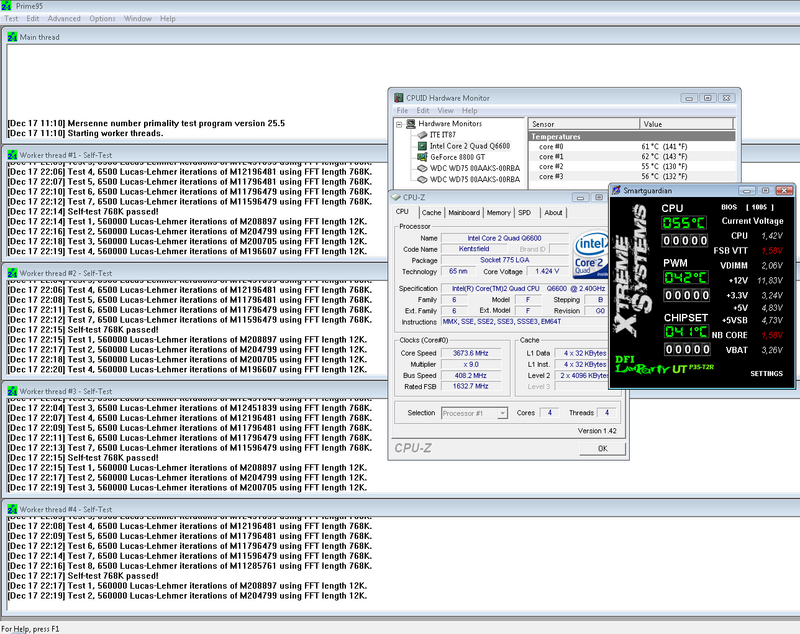Open the File menu in Hardware Monitor
Image resolution: width=800 pixels, height=634 pixels.
[x=402, y=111]
